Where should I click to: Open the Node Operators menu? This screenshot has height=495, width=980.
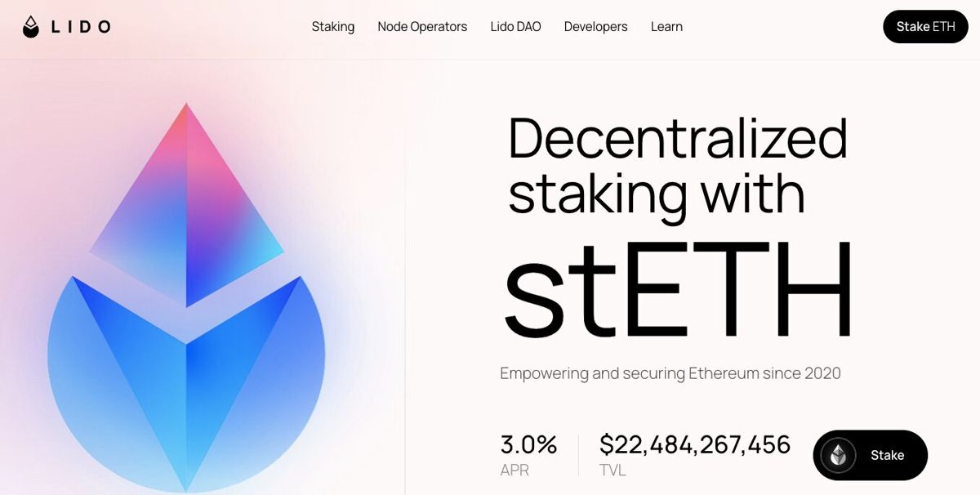point(422,27)
